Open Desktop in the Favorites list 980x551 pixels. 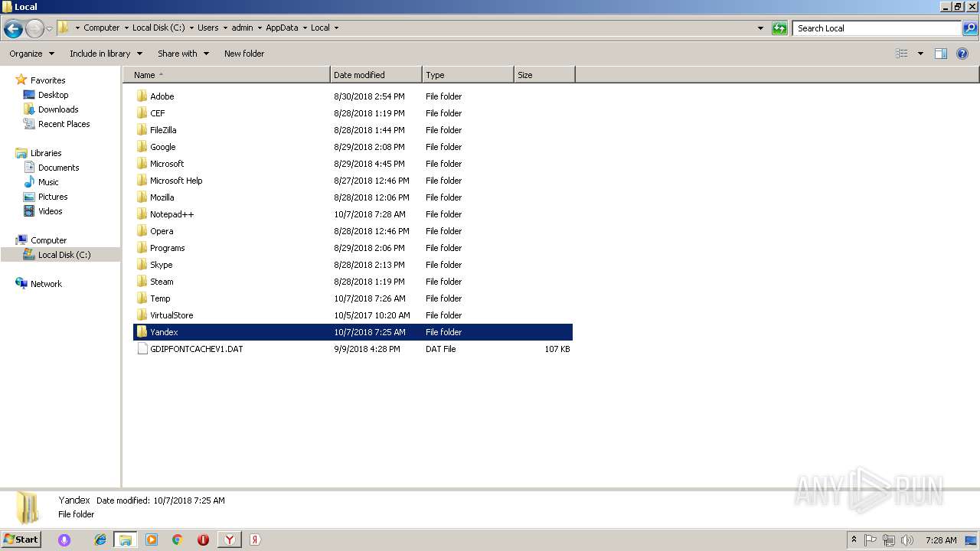[53, 95]
